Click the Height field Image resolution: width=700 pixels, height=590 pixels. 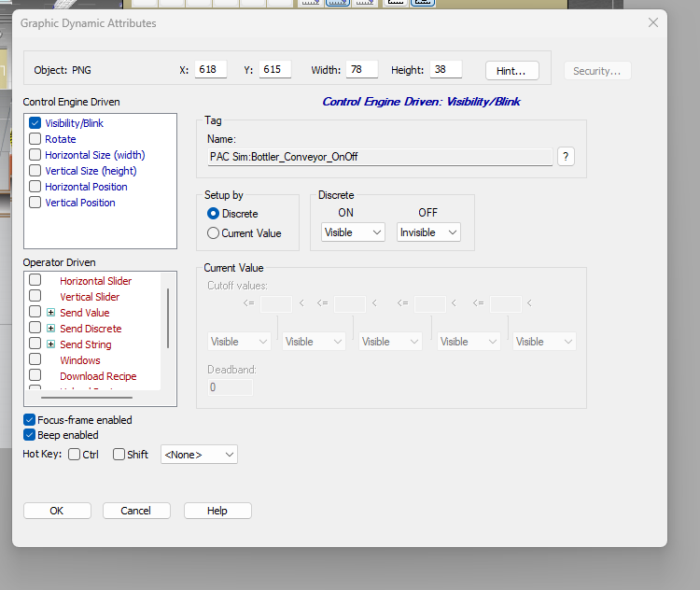pyautogui.click(x=446, y=69)
